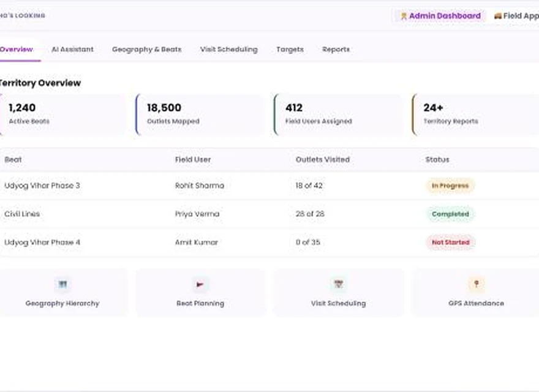Click the Beat column header
This screenshot has height=392, width=539.
[13, 159]
